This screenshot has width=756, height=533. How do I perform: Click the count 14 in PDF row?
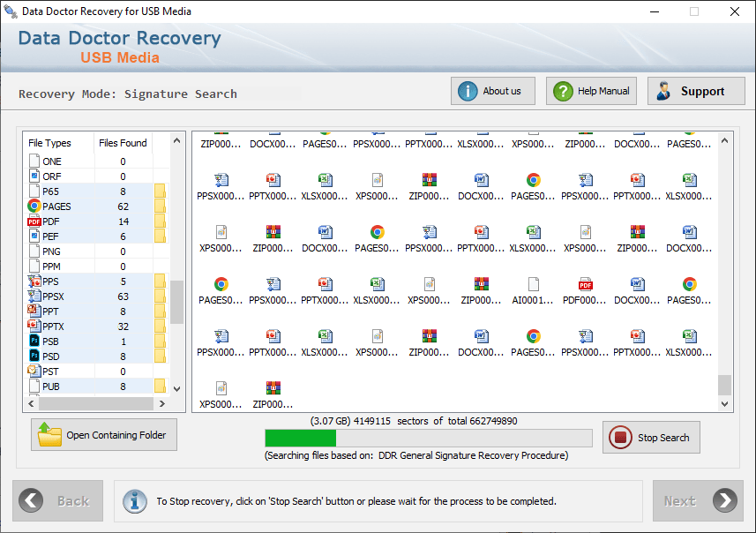pos(124,221)
